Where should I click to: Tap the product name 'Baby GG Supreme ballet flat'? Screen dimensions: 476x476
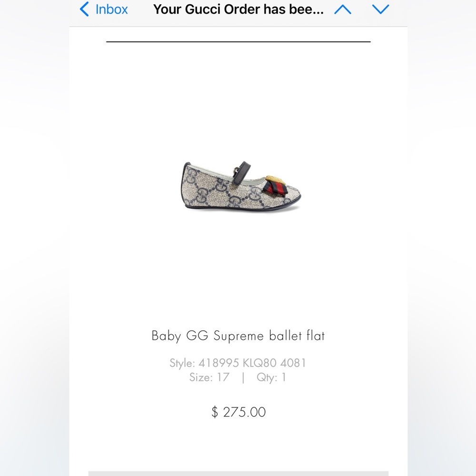pyautogui.click(x=239, y=336)
